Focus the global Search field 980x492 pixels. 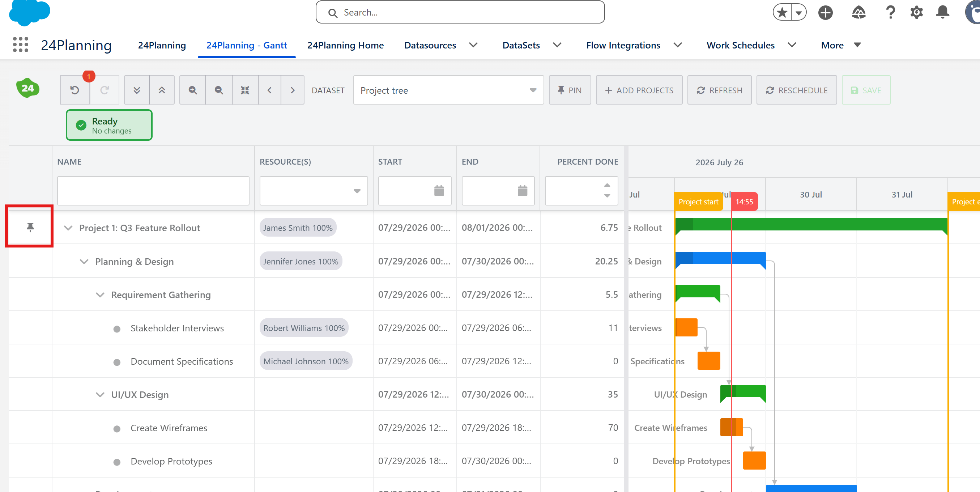pyautogui.click(x=460, y=13)
